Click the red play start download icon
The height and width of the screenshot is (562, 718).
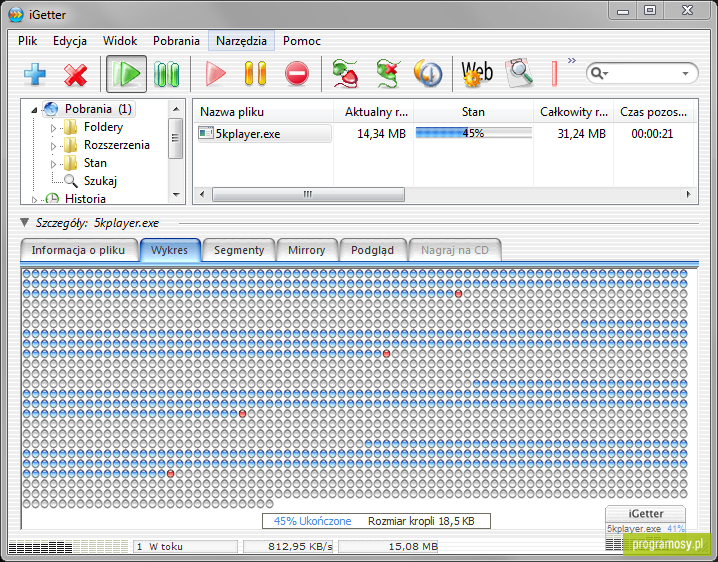pos(215,74)
